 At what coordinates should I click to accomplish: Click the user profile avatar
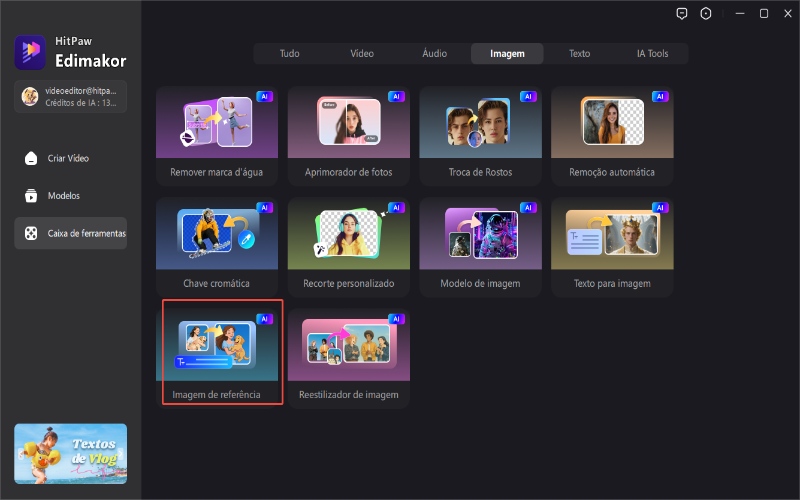(30, 97)
